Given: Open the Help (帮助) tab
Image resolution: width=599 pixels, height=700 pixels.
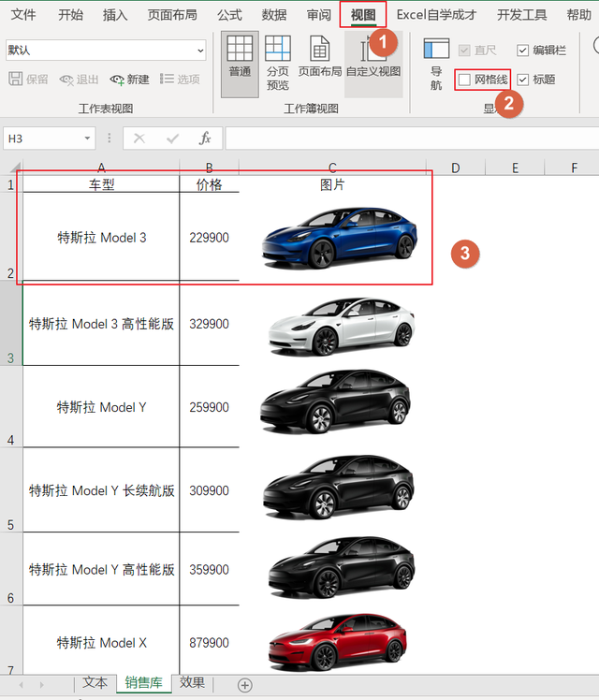Looking at the screenshot, I should tap(579, 15).
